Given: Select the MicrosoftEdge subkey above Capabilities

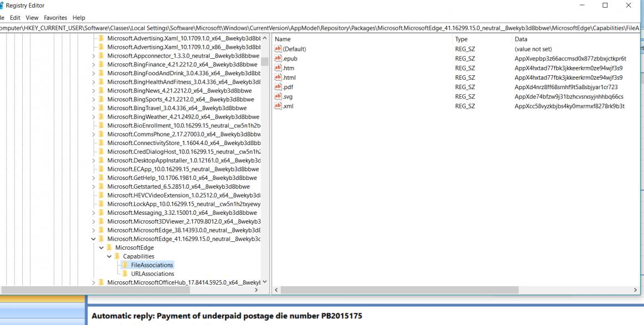Looking at the screenshot, I should pos(135,247).
